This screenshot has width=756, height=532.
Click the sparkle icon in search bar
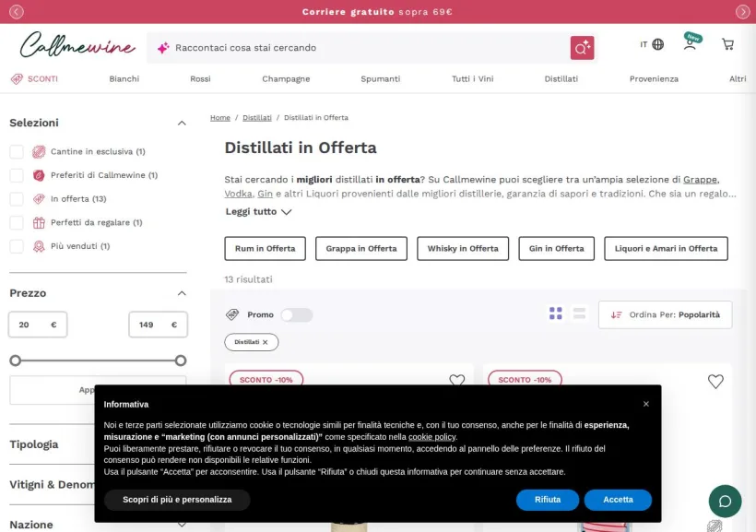tap(163, 48)
